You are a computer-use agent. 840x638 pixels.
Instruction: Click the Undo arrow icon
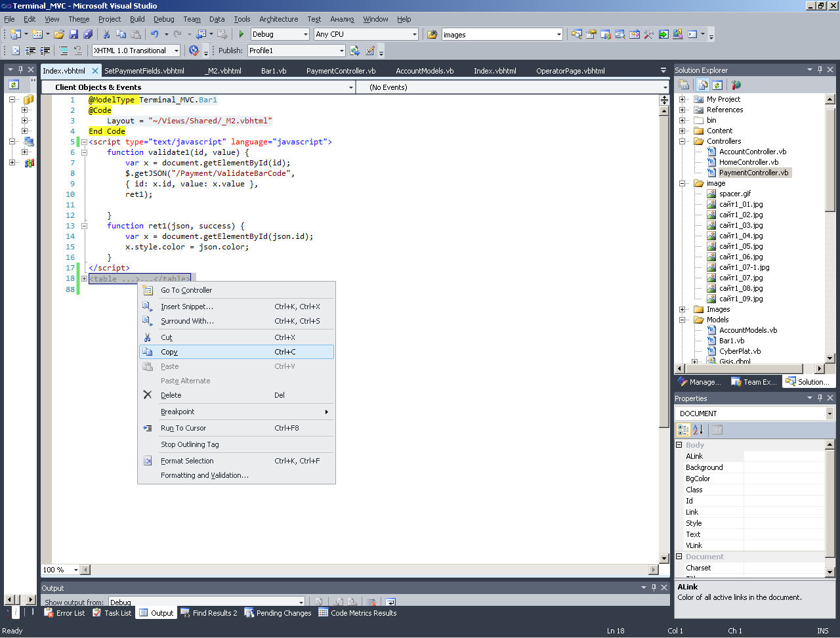(x=154, y=34)
